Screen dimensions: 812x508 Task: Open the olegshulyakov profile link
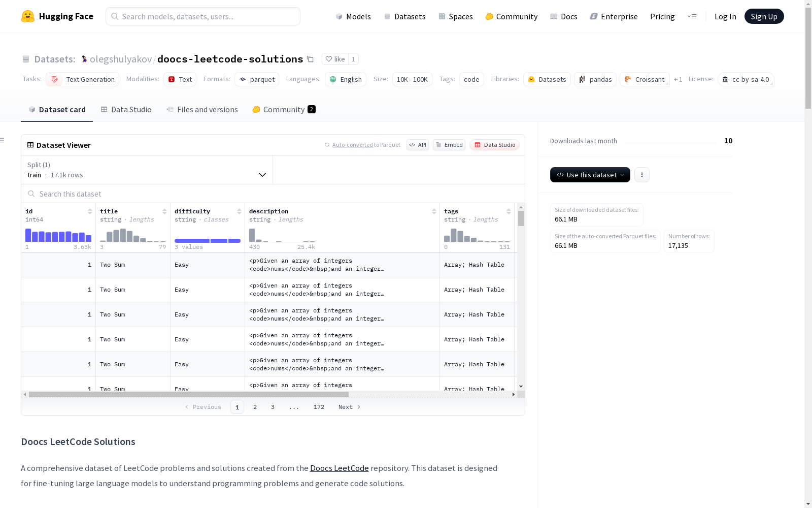(x=121, y=59)
